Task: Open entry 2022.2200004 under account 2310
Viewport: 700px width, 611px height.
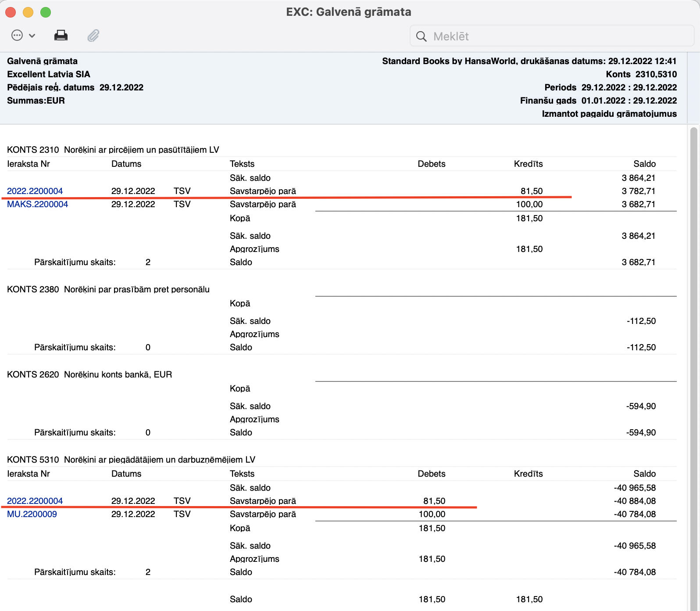Action: click(x=35, y=191)
